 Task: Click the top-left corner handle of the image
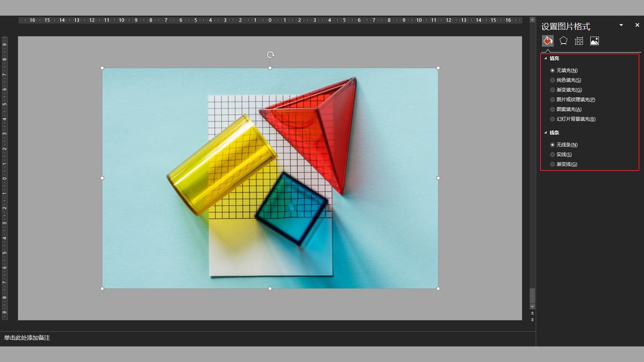tap(103, 68)
